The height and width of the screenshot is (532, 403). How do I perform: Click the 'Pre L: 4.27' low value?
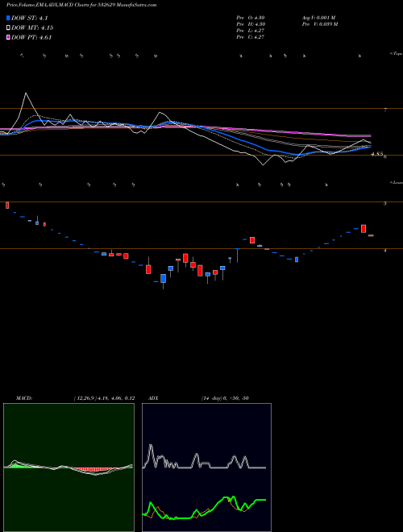point(251,31)
